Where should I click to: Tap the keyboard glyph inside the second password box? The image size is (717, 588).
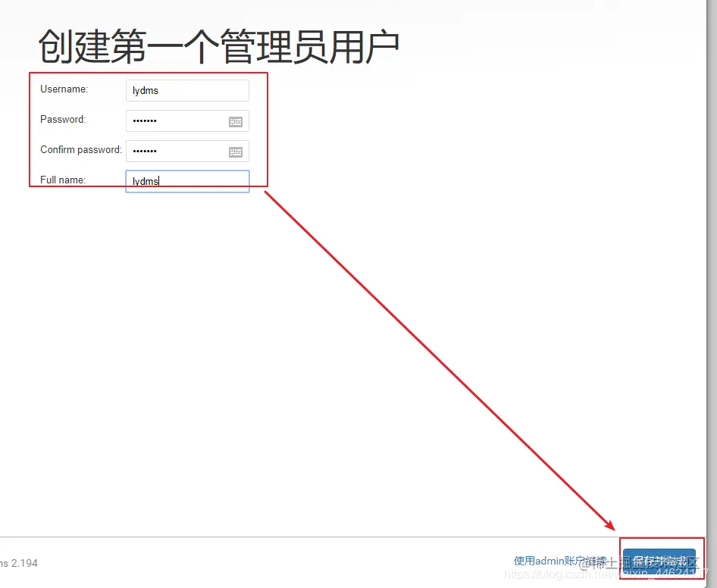click(x=236, y=151)
